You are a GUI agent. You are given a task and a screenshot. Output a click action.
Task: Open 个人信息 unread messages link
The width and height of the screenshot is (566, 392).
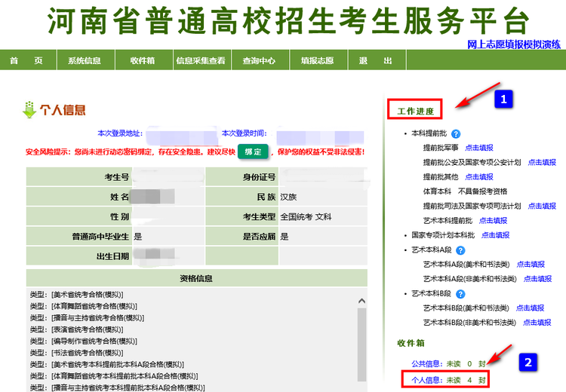click(x=444, y=380)
